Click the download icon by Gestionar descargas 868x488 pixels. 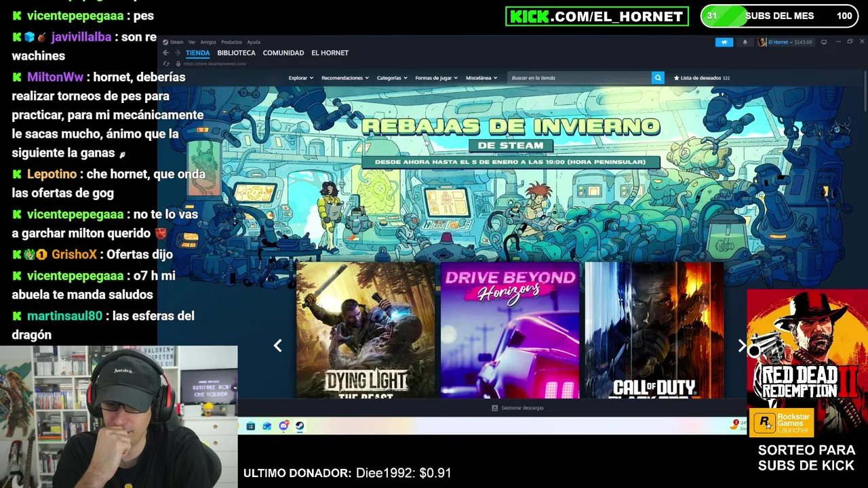click(495, 408)
